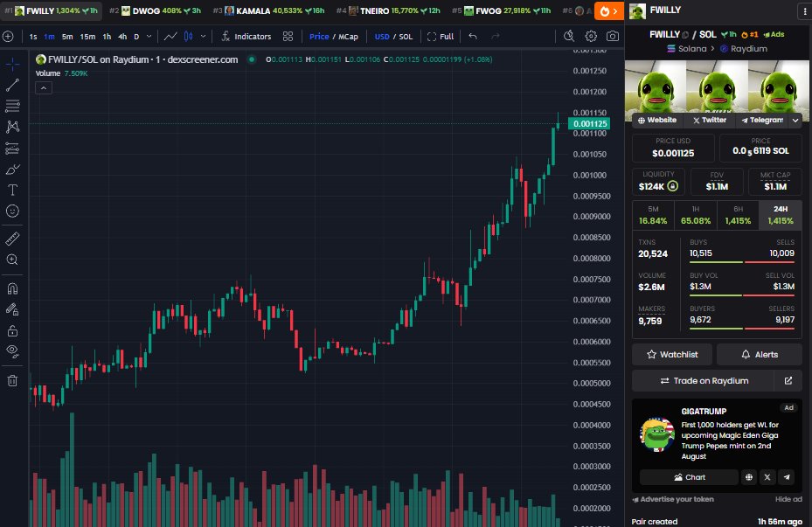The image size is (812, 527).
Task: Open quick search on the chart
Action: pyautogui.click(x=569, y=36)
